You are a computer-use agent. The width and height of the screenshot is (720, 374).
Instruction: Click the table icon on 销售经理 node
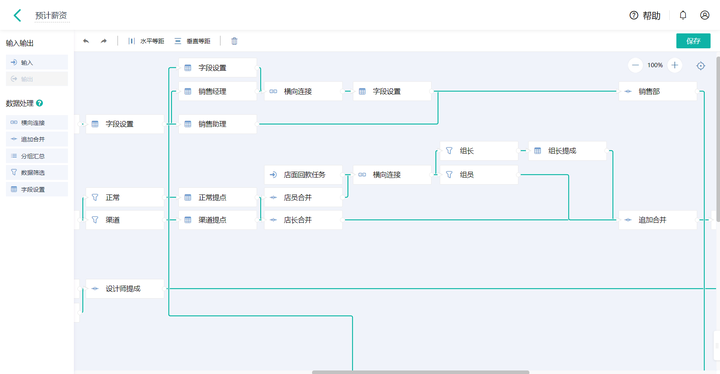[x=188, y=91]
